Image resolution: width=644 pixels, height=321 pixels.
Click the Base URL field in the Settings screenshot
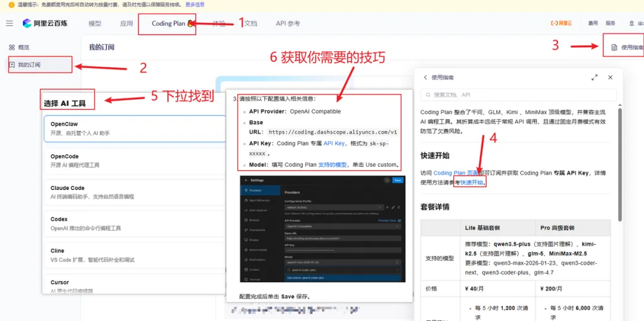343,239
